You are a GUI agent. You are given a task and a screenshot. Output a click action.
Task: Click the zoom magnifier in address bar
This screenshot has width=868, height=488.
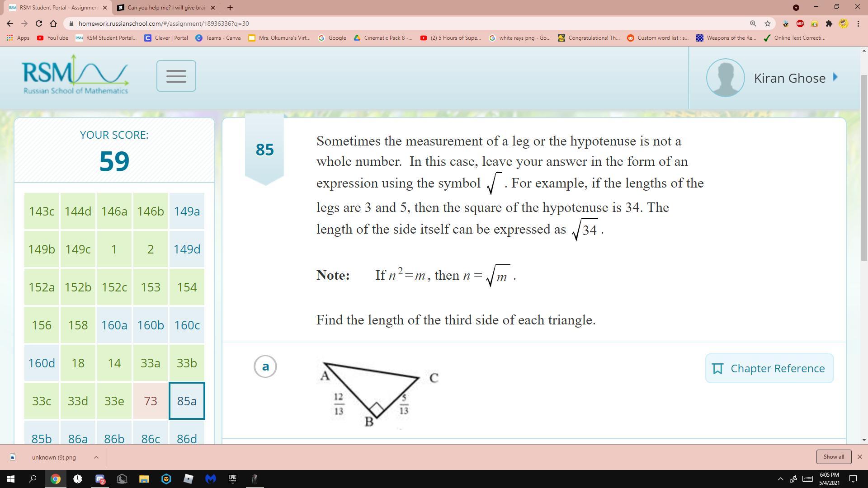point(753,23)
